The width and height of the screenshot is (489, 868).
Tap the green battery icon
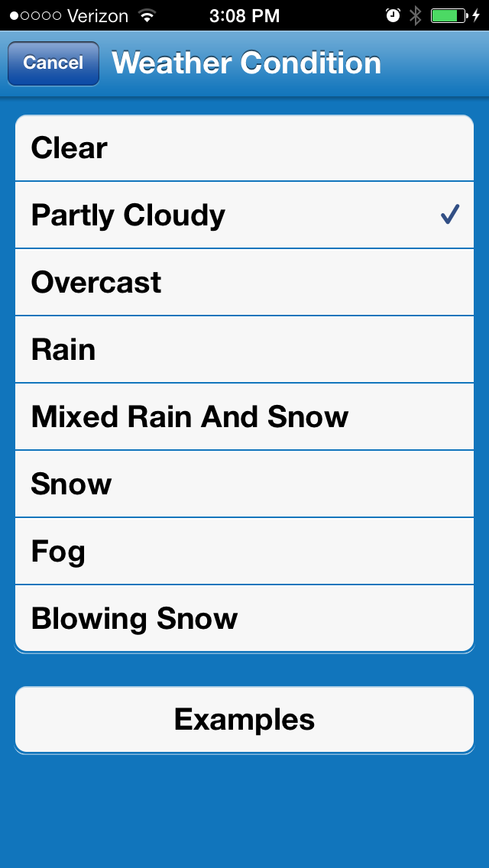coord(449,16)
